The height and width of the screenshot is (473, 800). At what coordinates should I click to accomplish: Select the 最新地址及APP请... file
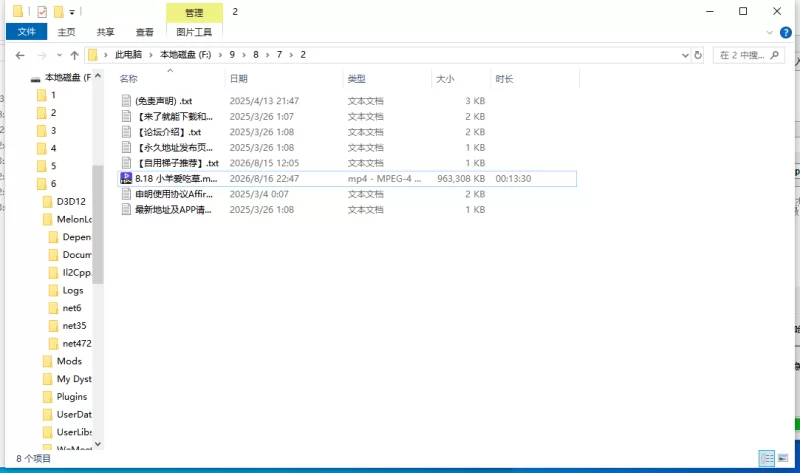(173, 210)
